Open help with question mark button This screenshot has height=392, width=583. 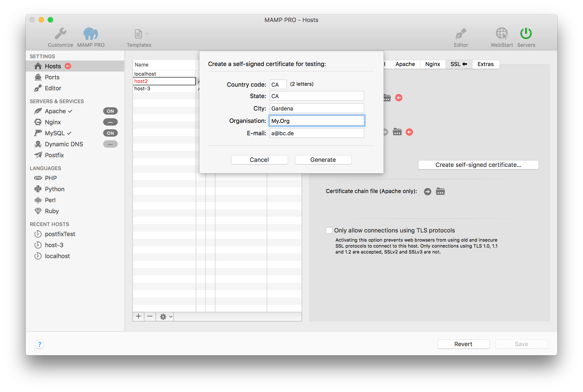[x=39, y=344]
